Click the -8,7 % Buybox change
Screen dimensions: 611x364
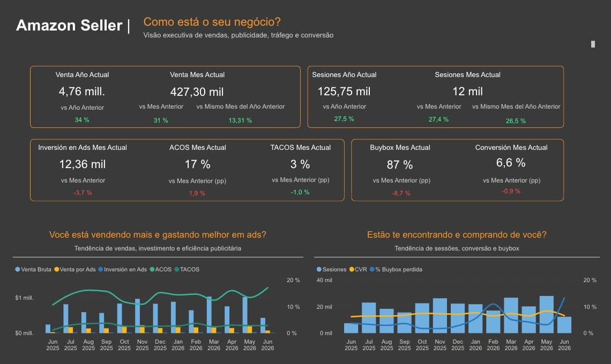[401, 193]
